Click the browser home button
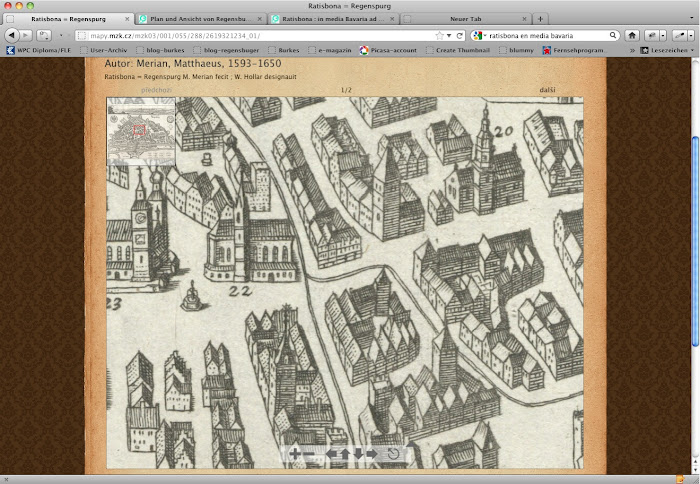 tap(632, 35)
